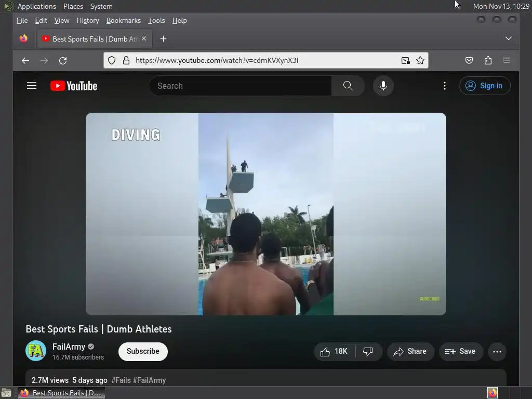Click the YouTube logo
Screen dimensions: 532x399
coord(74,86)
